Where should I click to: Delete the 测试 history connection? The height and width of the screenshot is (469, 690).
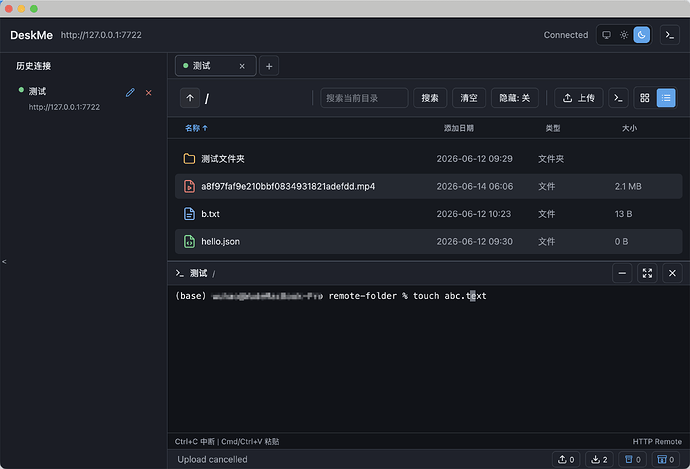point(149,93)
